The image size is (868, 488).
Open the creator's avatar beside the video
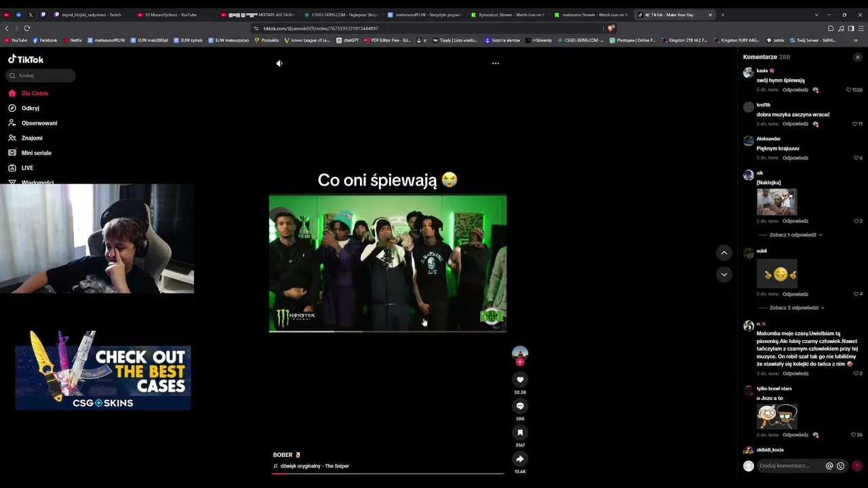pos(520,353)
